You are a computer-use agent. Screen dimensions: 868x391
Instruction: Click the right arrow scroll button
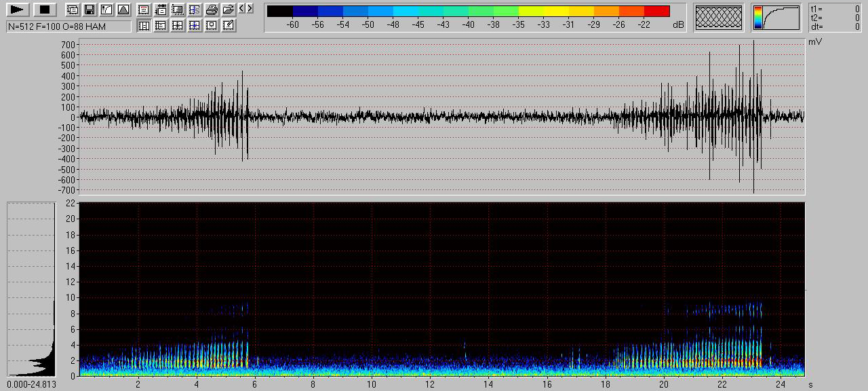[x=250, y=9]
